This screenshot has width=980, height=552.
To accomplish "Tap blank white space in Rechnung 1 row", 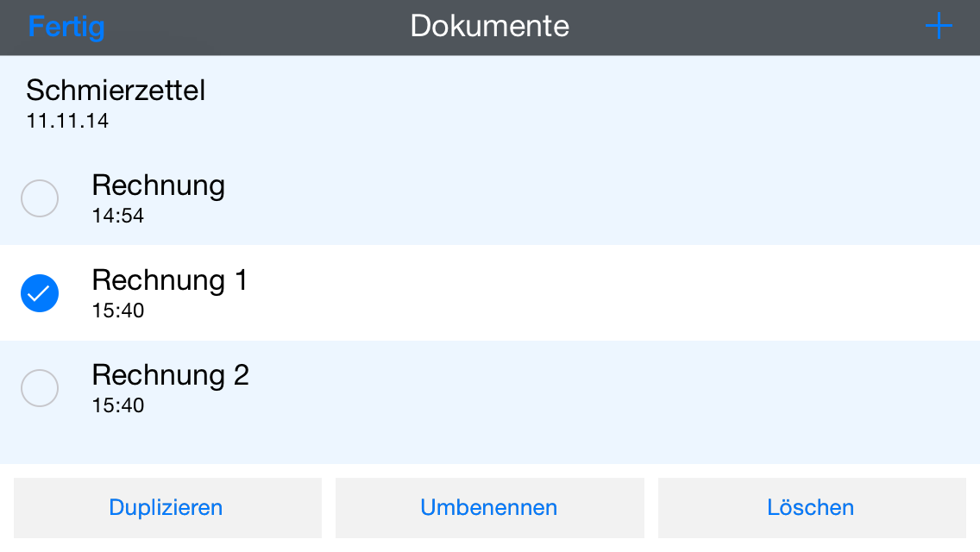I will pyautogui.click(x=604, y=293).
